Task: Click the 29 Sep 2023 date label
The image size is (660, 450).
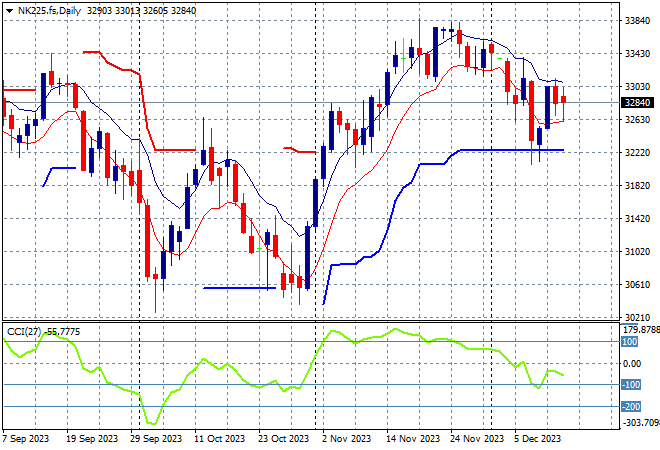Action: pos(157,438)
